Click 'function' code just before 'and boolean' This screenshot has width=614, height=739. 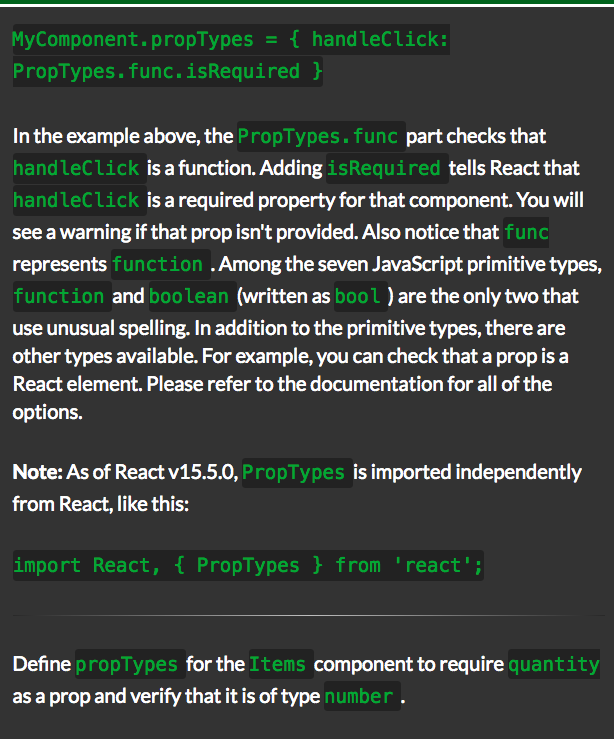[62, 296]
